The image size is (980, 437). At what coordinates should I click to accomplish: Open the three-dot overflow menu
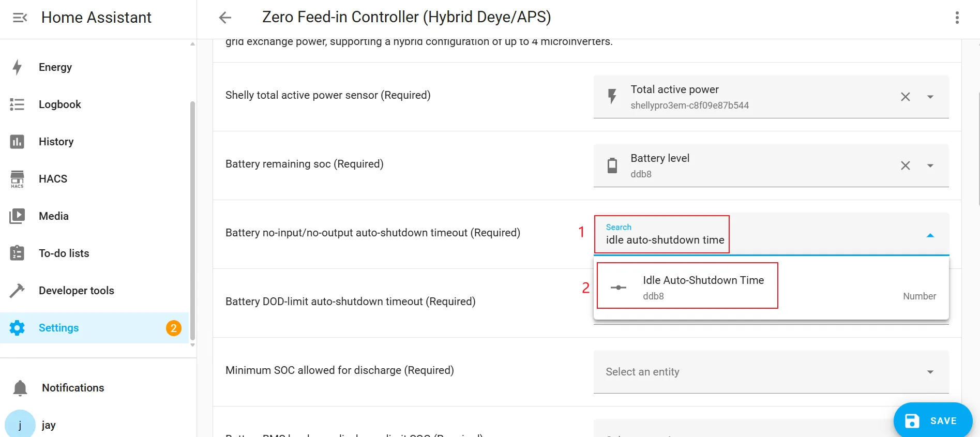[x=957, y=18]
